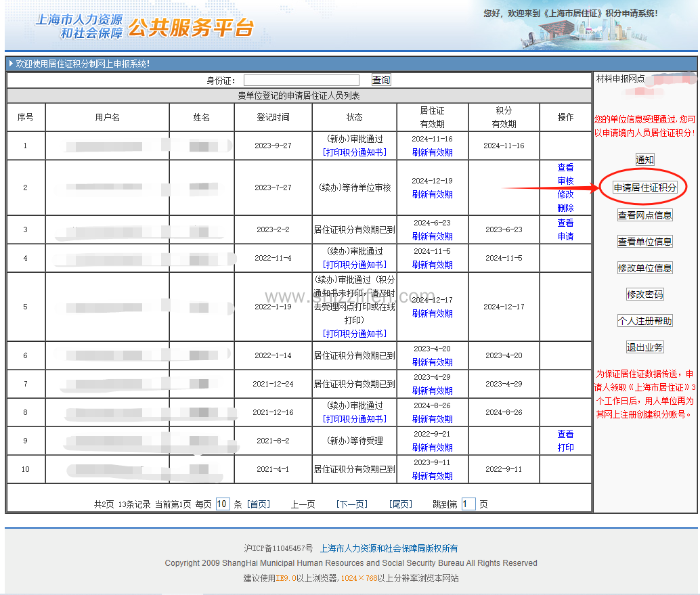Click the 查询 search button
This screenshot has height=595, width=700.
[381, 80]
